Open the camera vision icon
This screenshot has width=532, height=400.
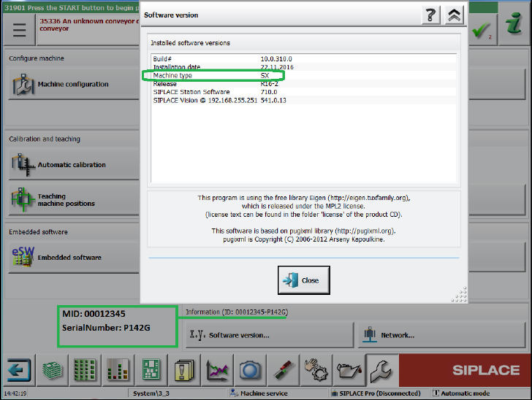tap(250, 370)
